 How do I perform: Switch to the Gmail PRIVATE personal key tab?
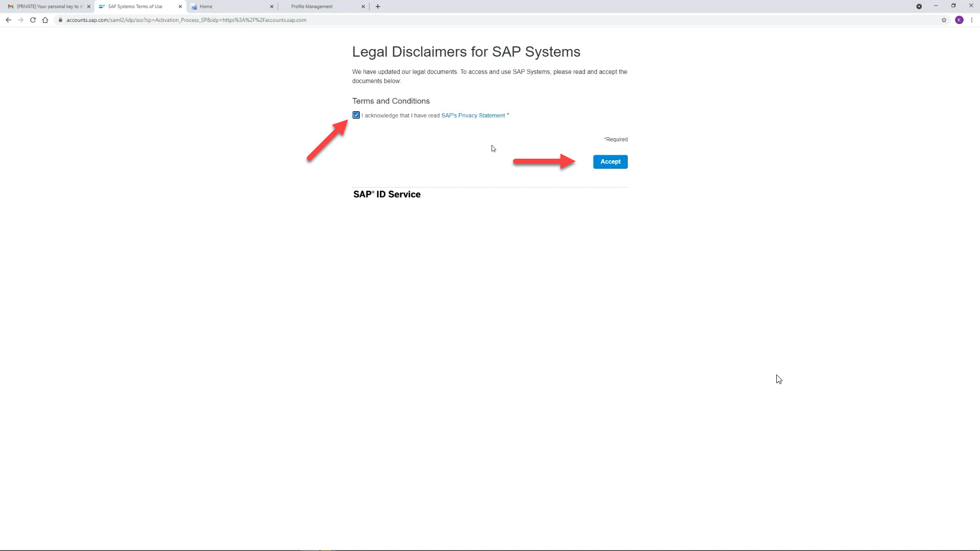pos(45,7)
